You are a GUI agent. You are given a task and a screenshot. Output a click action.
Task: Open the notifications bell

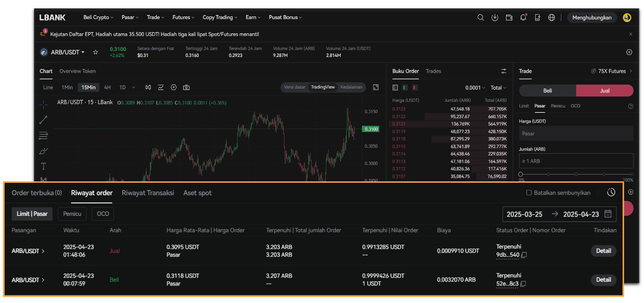click(x=523, y=17)
